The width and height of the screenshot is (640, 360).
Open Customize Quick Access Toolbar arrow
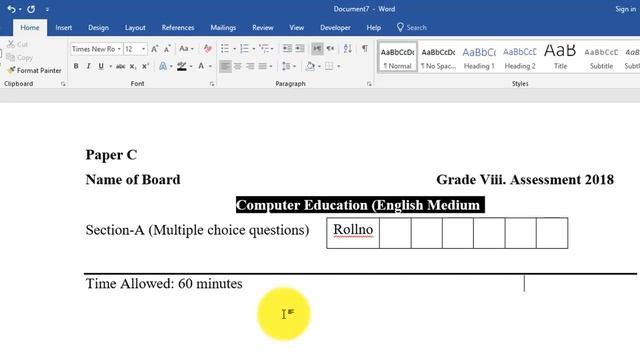(47, 9)
